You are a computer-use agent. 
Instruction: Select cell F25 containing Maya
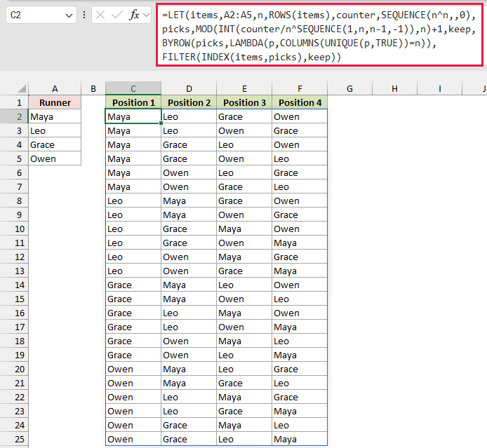click(300, 439)
